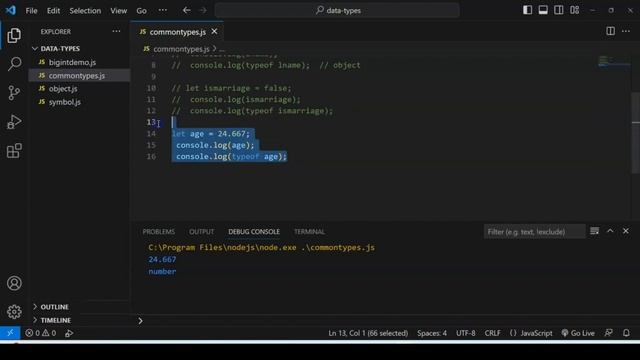Image resolution: width=640 pixels, height=360 pixels.
Task: Open the Accounts menu icon
Action: pos(14,283)
